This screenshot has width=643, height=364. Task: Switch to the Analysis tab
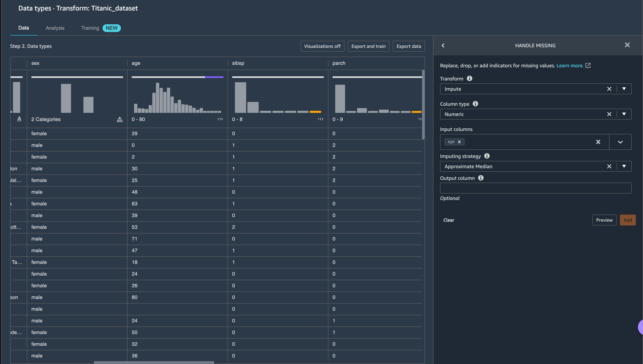click(55, 28)
